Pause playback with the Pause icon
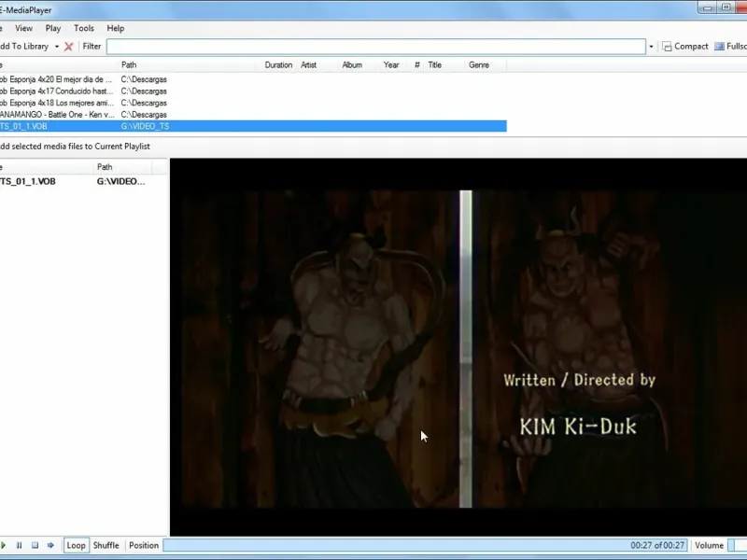Image resolution: width=747 pixels, height=560 pixels. pyautogui.click(x=19, y=545)
